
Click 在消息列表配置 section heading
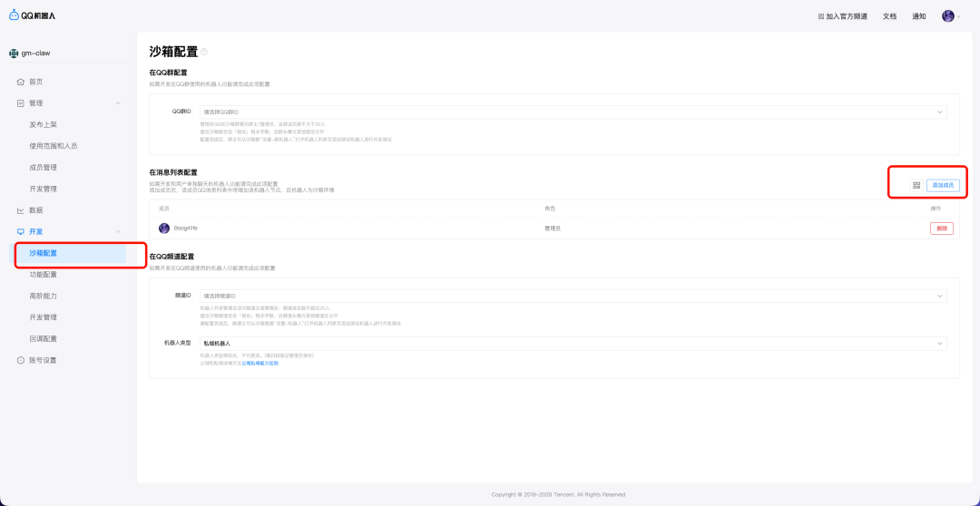coord(173,172)
